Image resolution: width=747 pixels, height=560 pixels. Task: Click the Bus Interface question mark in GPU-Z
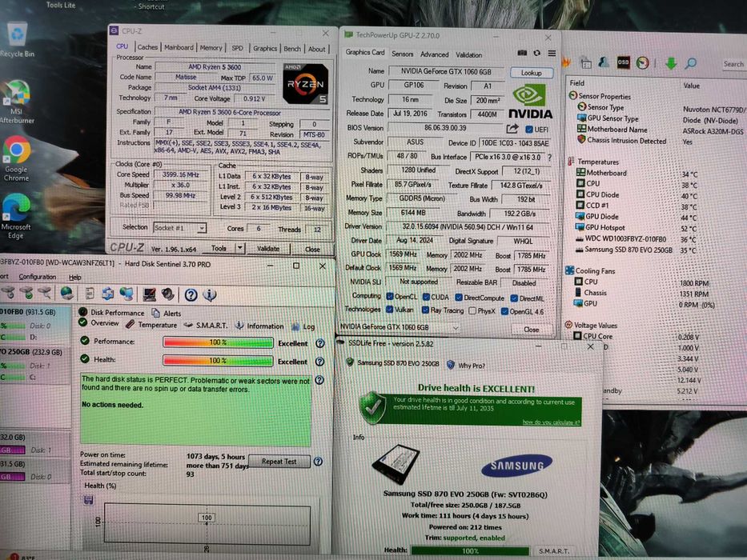(550, 157)
